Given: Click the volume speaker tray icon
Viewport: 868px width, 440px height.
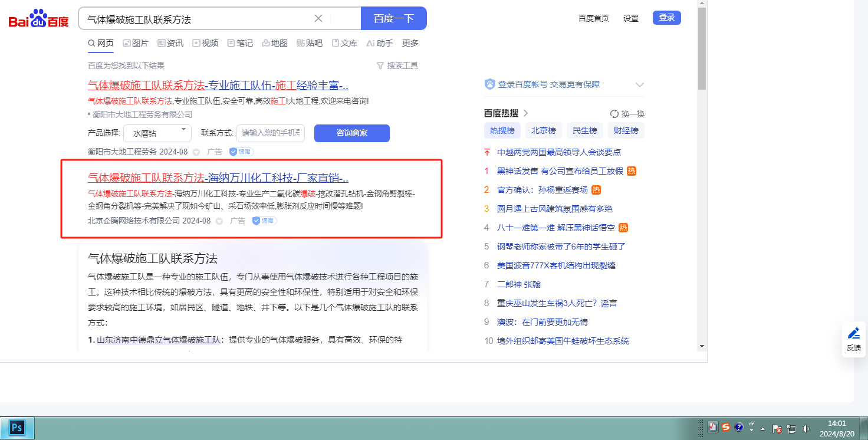Looking at the screenshot, I should pos(805,429).
